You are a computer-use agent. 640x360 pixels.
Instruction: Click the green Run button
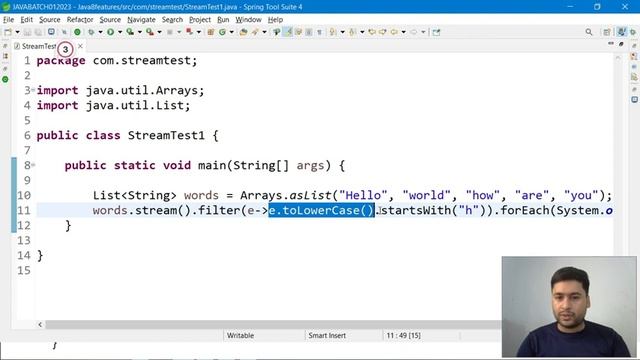click(x=111, y=32)
